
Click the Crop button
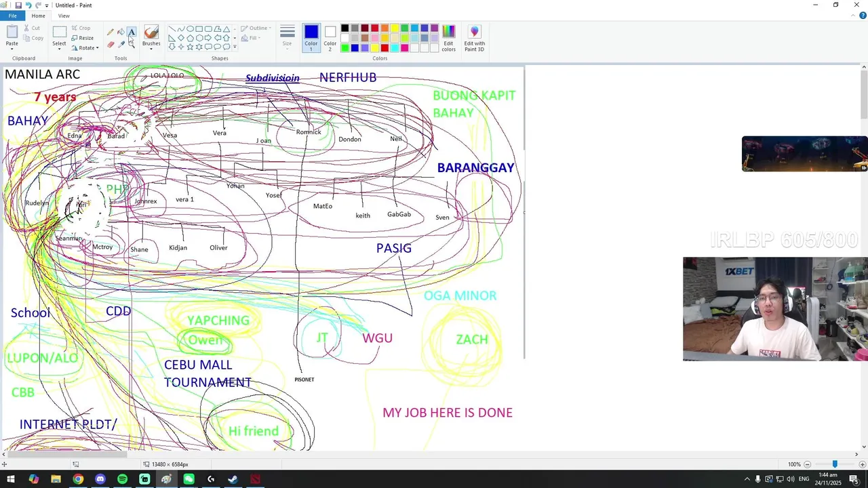pos(80,28)
